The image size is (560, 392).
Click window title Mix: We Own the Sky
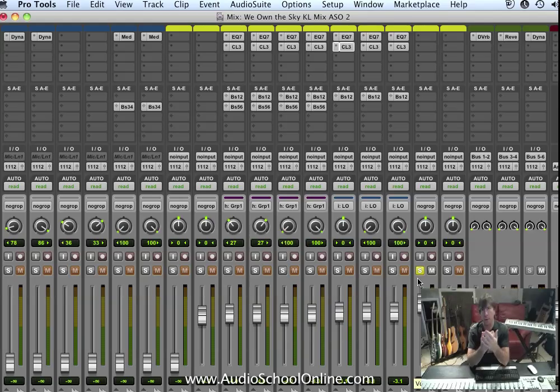click(288, 17)
